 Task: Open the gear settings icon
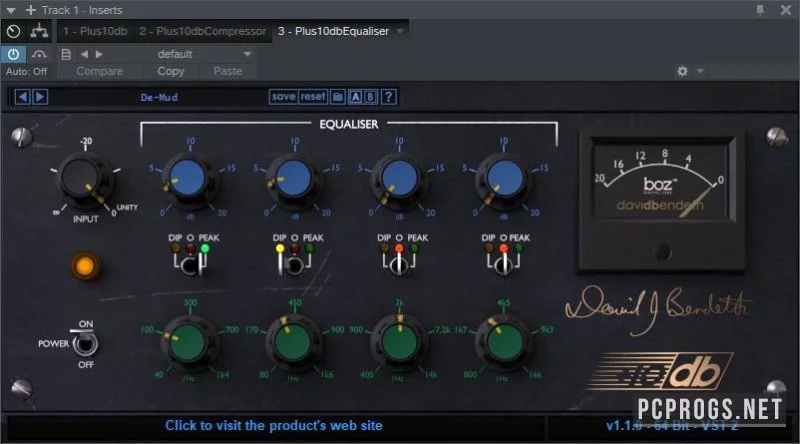683,71
